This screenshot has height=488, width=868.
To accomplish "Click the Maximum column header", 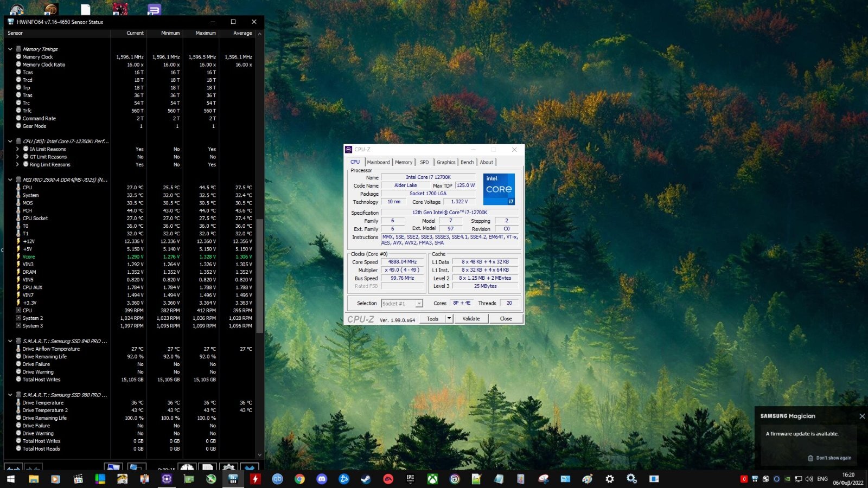I will tap(200, 33).
